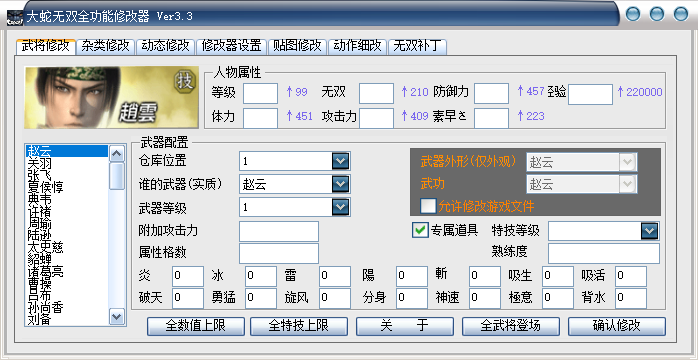Viewport: 698px width, 360px height.
Task: Select 夏侯惇 in character list
Action: [67, 187]
